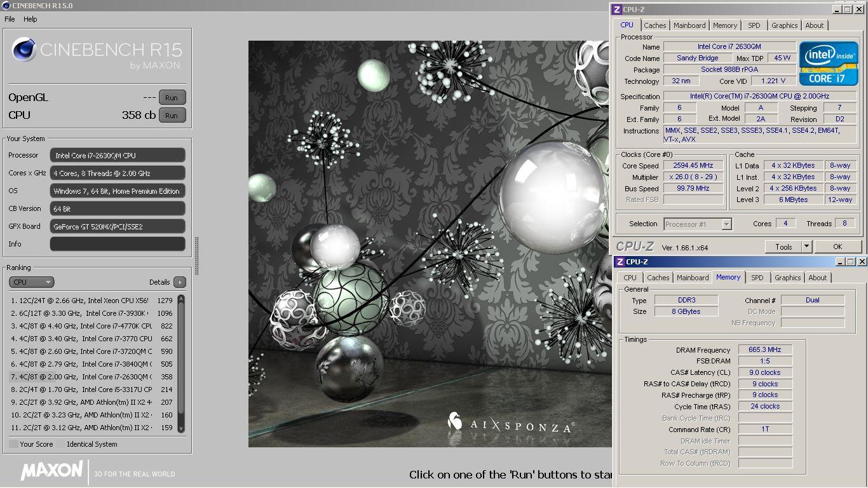Click the Processor field in Your System
This screenshot has height=488, width=868.
[118, 155]
